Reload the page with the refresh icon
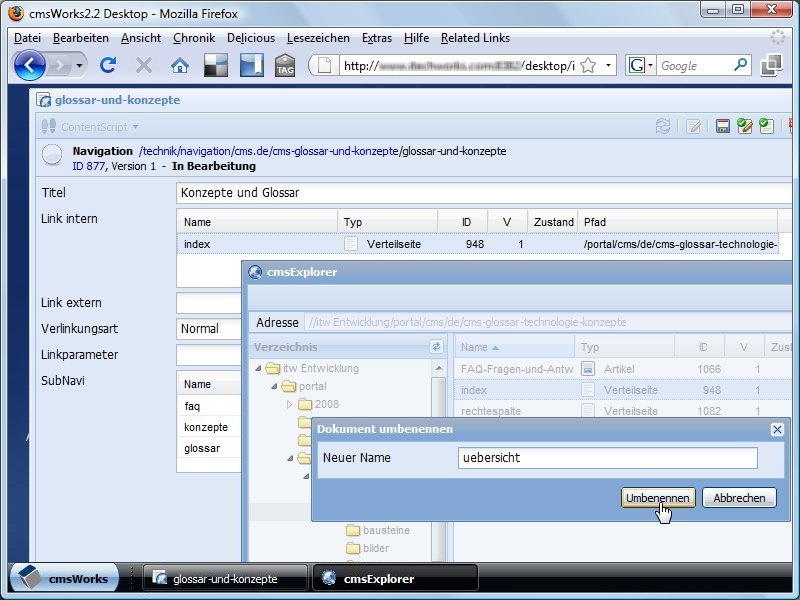Viewport: 800px width, 600px height. pyautogui.click(x=108, y=65)
